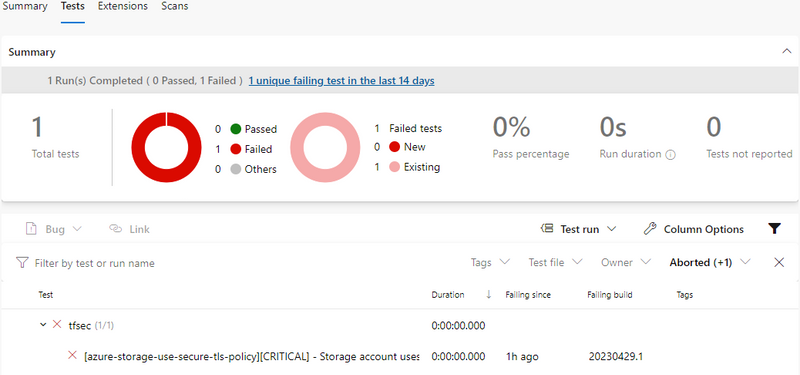The width and height of the screenshot is (800, 375).
Task: Click the 0% Pass percentage value
Action: click(511, 127)
